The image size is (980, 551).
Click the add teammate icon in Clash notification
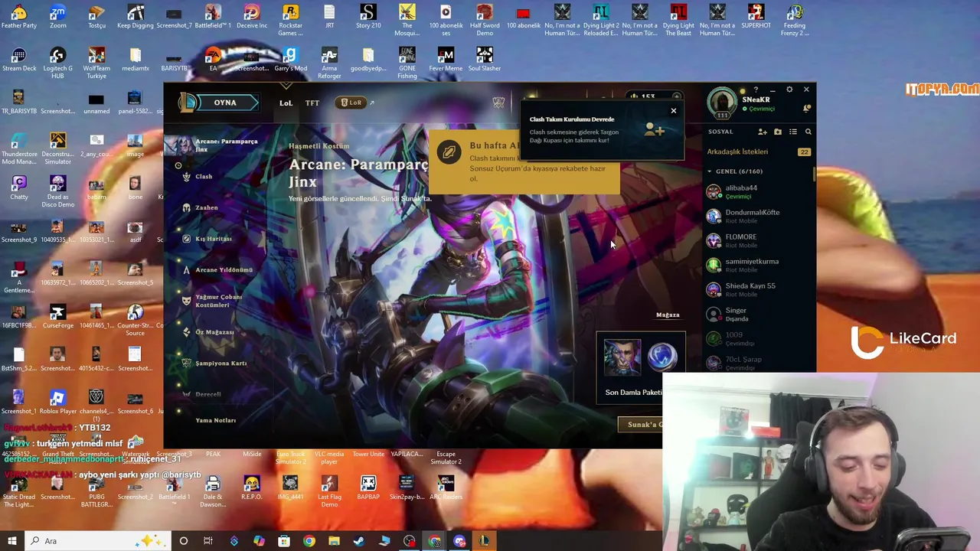(654, 130)
